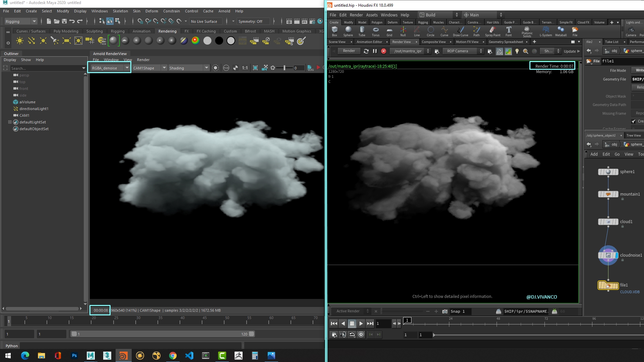
Task: Click the Maya save scene icon
Action: pos(64,21)
